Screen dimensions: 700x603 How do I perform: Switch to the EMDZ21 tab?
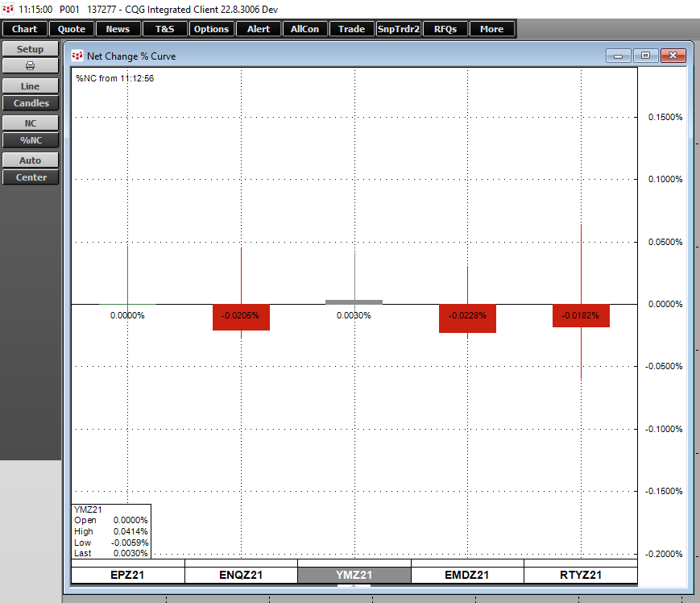point(467,573)
